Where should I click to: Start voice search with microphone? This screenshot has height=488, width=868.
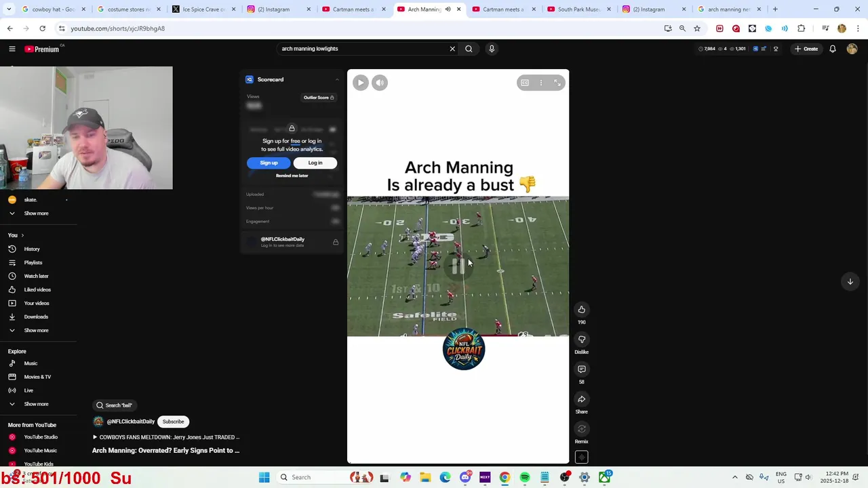[x=492, y=49]
